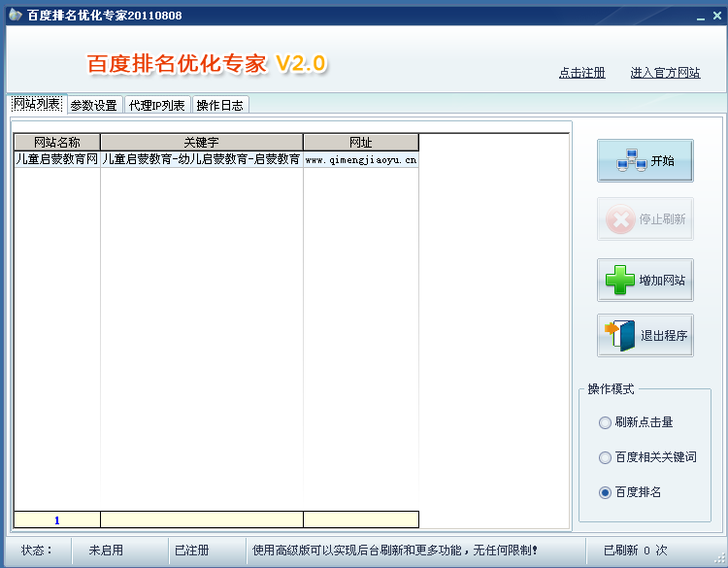Screen dimensions: 728x568
Task: Open the 操作日志 tab
Action: [220, 106]
